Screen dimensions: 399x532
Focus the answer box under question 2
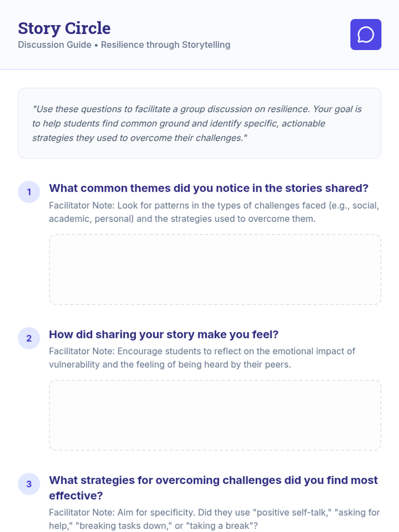[x=215, y=415]
